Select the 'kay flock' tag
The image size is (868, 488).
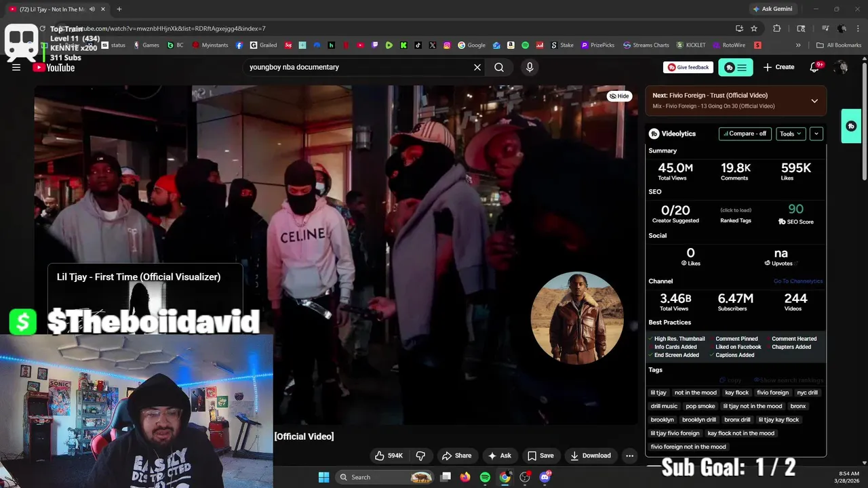point(736,392)
